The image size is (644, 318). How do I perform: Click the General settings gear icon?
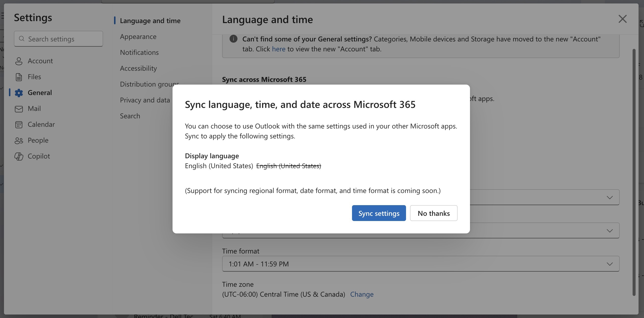tap(19, 93)
